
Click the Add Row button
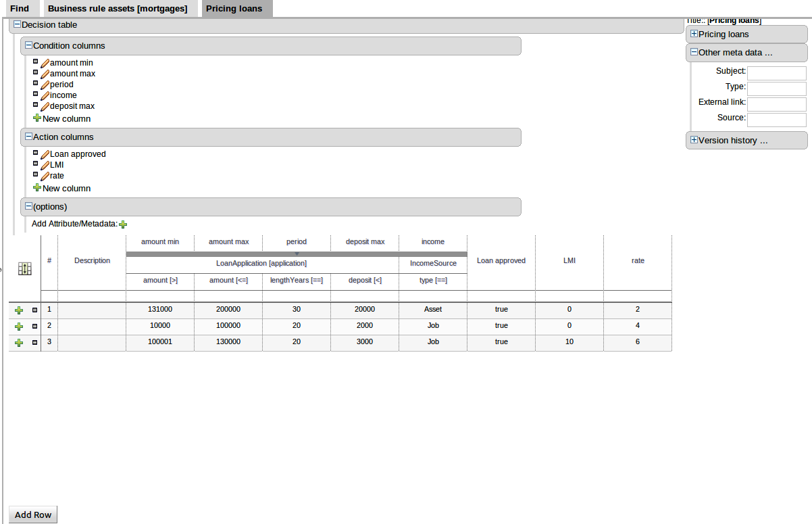[x=33, y=515]
